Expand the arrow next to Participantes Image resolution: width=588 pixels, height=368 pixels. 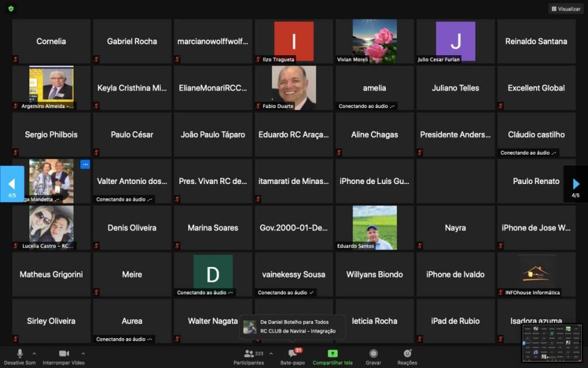(271, 353)
